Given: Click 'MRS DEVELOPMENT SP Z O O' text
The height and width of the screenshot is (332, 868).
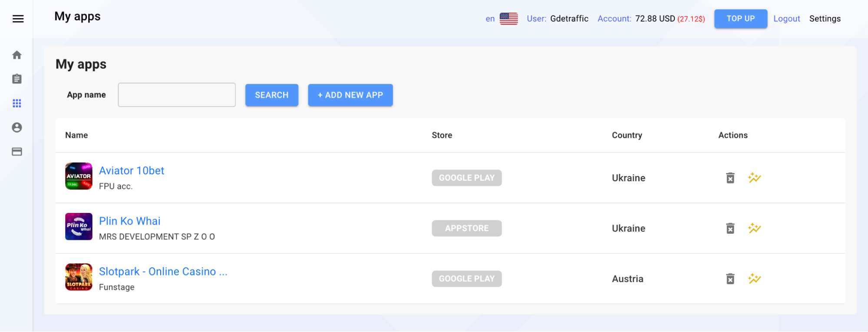Looking at the screenshot, I should click(157, 236).
